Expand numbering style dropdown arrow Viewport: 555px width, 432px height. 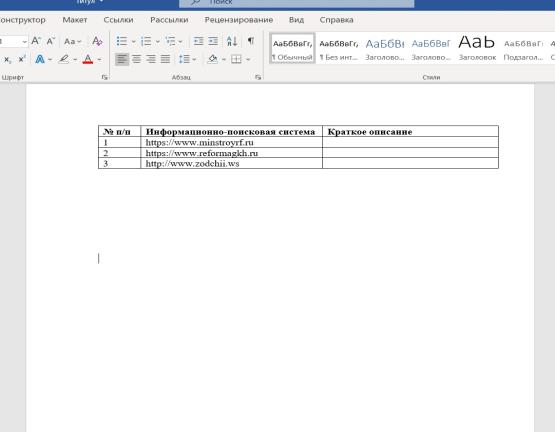click(158, 42)
